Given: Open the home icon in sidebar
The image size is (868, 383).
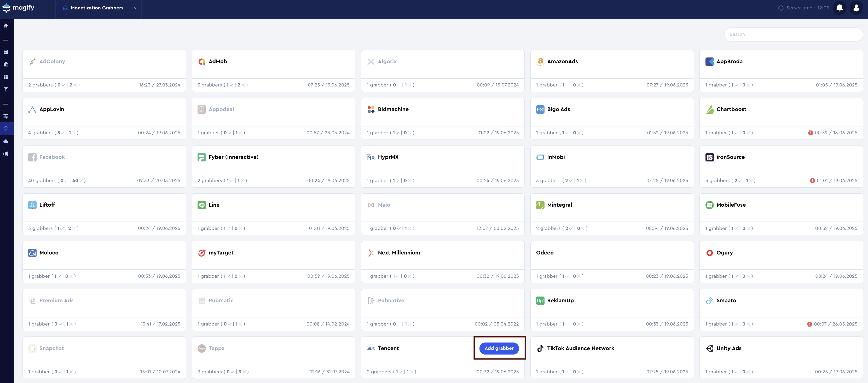Looking at the screenshot, I should click(x=6, y=26).
